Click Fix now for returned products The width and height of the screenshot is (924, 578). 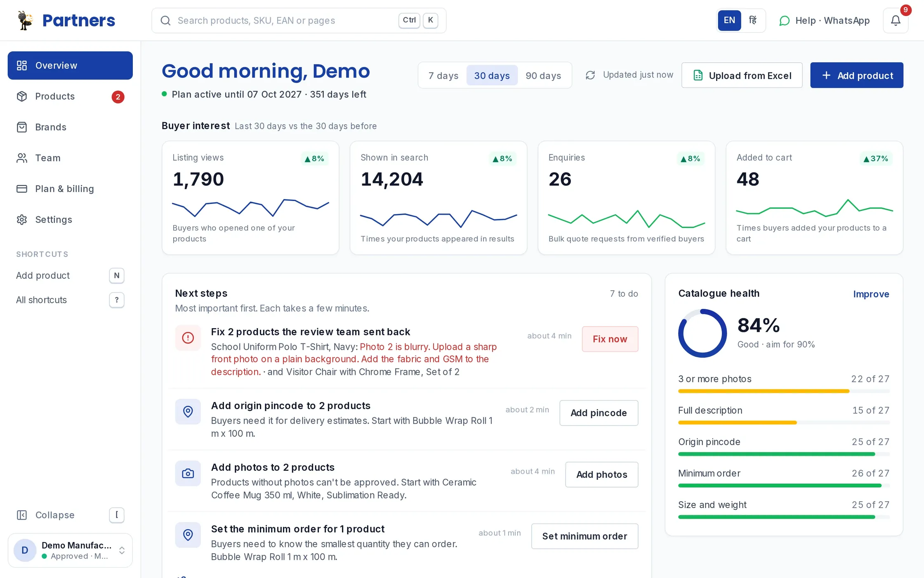(610, 339)
